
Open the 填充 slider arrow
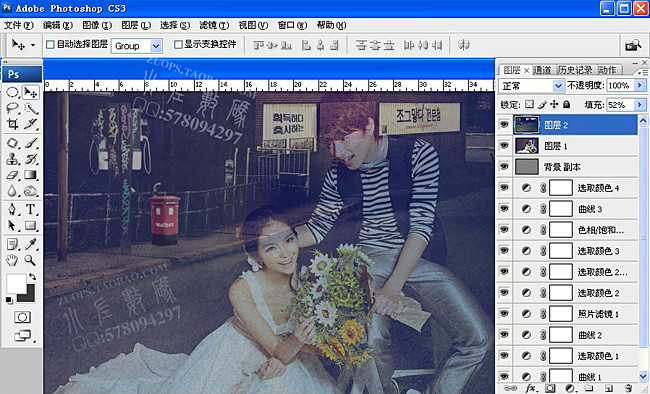click(640, 105)
